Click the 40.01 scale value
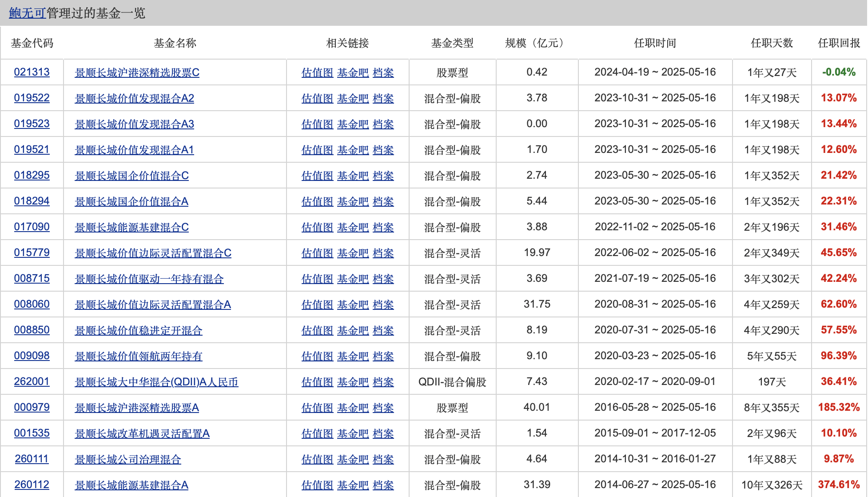 537,408
